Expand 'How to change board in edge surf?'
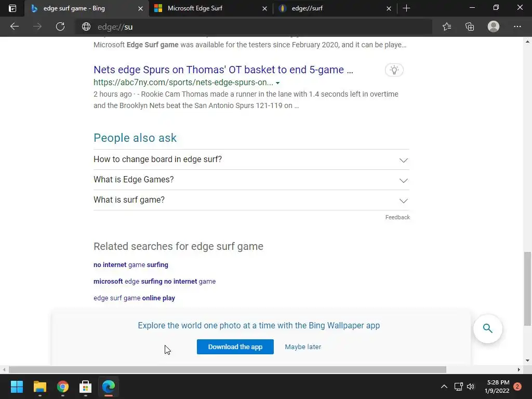The width and height of the screenshot is (532, 399). point(251,159)
